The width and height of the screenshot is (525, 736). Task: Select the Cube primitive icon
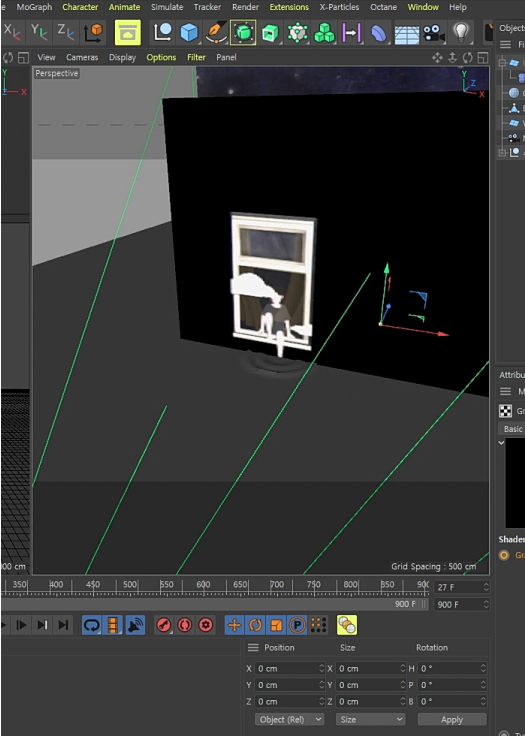[x=189, y=33]
